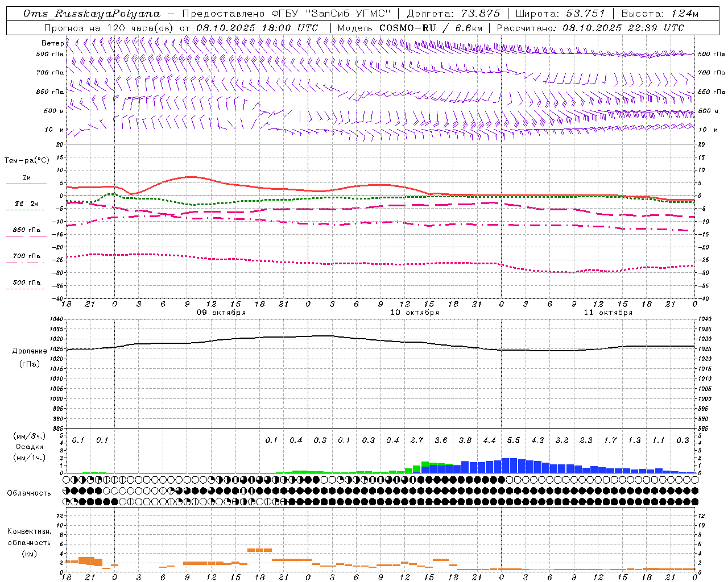Select the Тем-ра(°C) temperature axis label

click(27, 161)
